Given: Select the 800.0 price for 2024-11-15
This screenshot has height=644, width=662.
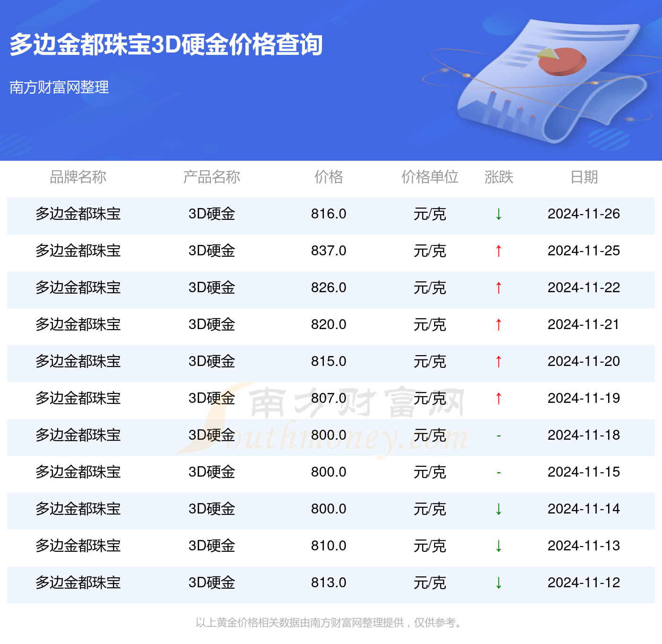Looking at the screenshot, I should tap(329, 472).
